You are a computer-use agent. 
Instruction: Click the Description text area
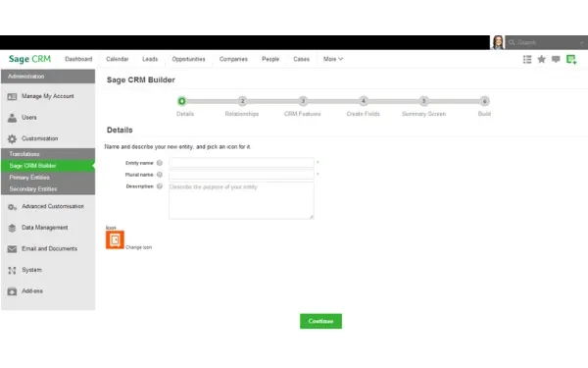click(x=241, y=200)
